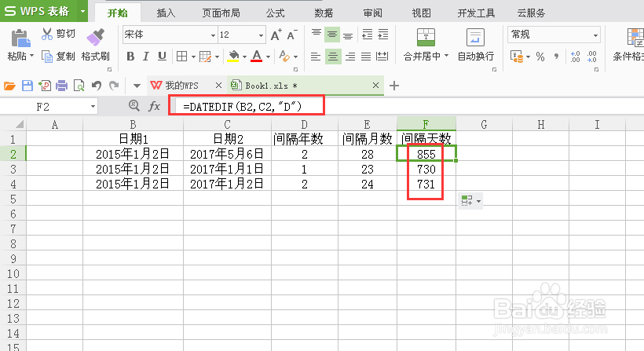The height and width of the screenshot is (351, 644).
Task: Open the 公式 (Formulas) tab
Action: pos(275,13)
